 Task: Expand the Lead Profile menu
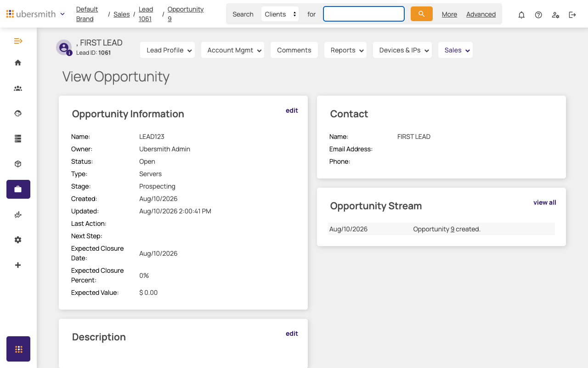click(x=167, y=50)
